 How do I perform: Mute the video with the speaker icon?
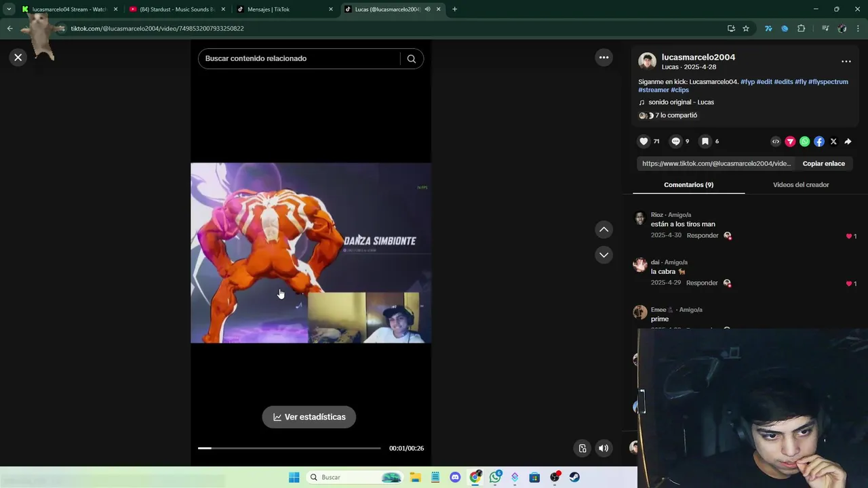coord(604,448)
